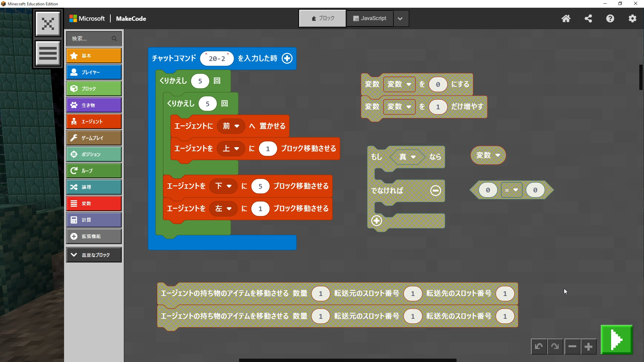Open the エージェント toolbox category

pyautogui.click(x=94, y=122)
